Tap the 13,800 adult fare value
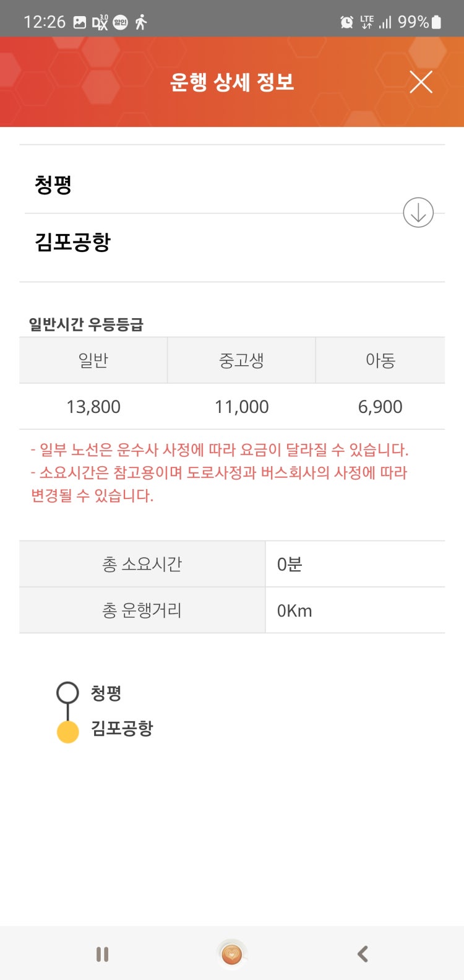Viewport: 464px width, 980px height. 93,407
